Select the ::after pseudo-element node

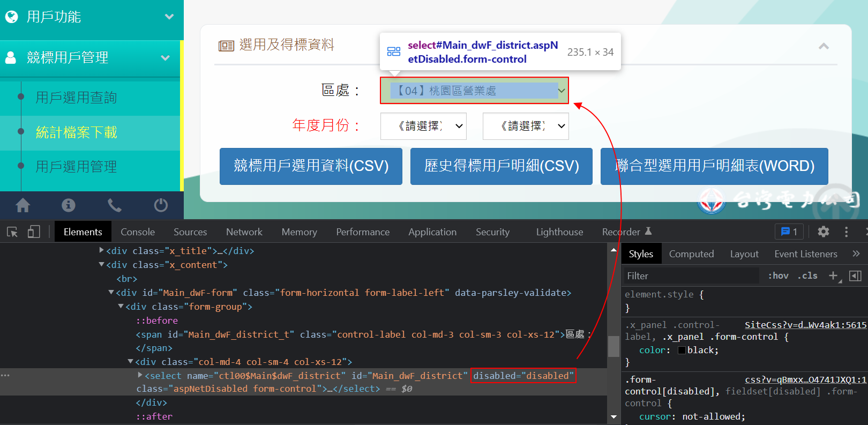point(154,416)
